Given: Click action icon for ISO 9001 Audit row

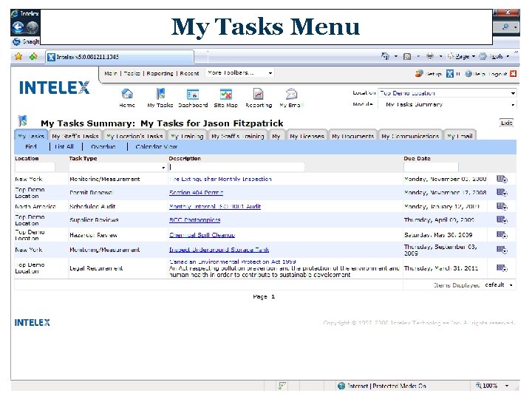Looking at the screenshot, I should [x=502, y=206].
